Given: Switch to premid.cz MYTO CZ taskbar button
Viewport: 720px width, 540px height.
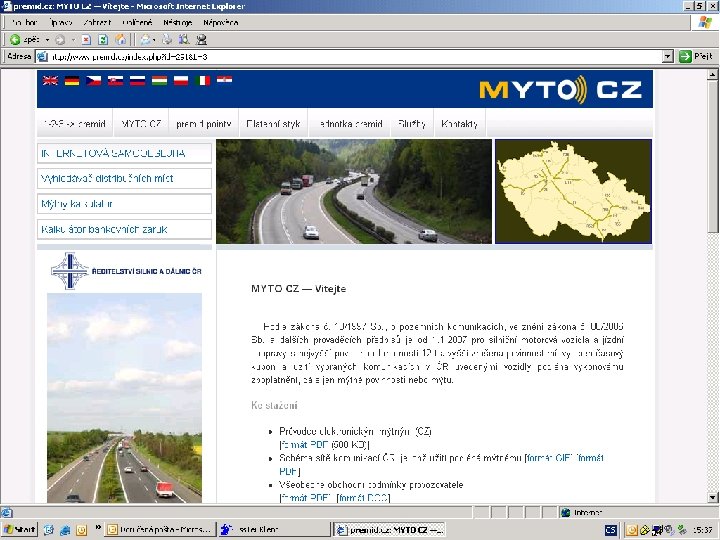Looking at the screenshot, I should coord(389,529).
